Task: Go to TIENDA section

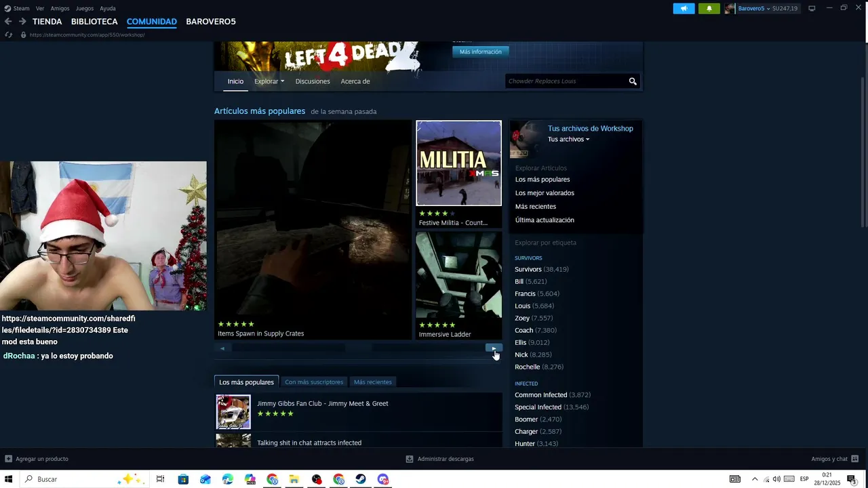Action: click(47, 22)
